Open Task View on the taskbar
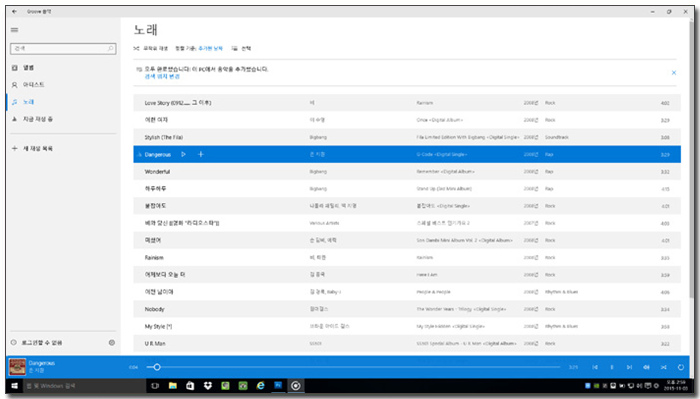700x399 pixels. point(155,386)
